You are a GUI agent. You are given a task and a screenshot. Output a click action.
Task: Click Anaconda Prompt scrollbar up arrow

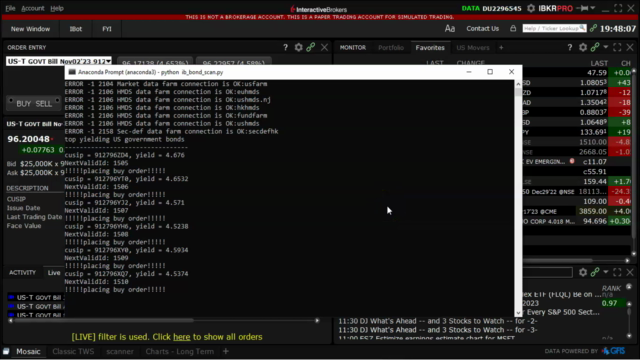[x=518, y=84]
